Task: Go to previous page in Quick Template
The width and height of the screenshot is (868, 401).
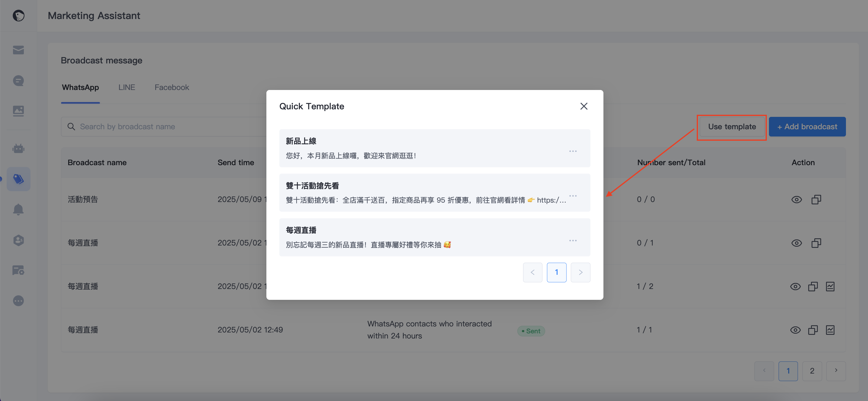Action: coord(532,272)
